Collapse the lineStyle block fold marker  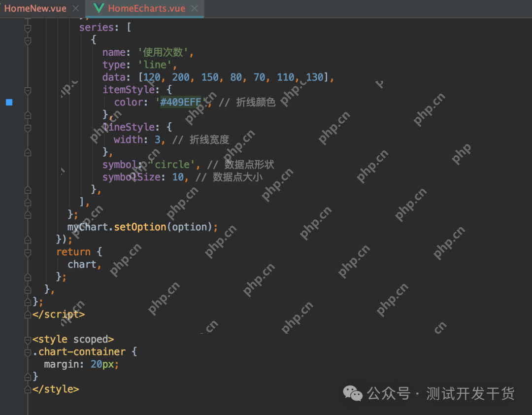(x=28, y=128)
